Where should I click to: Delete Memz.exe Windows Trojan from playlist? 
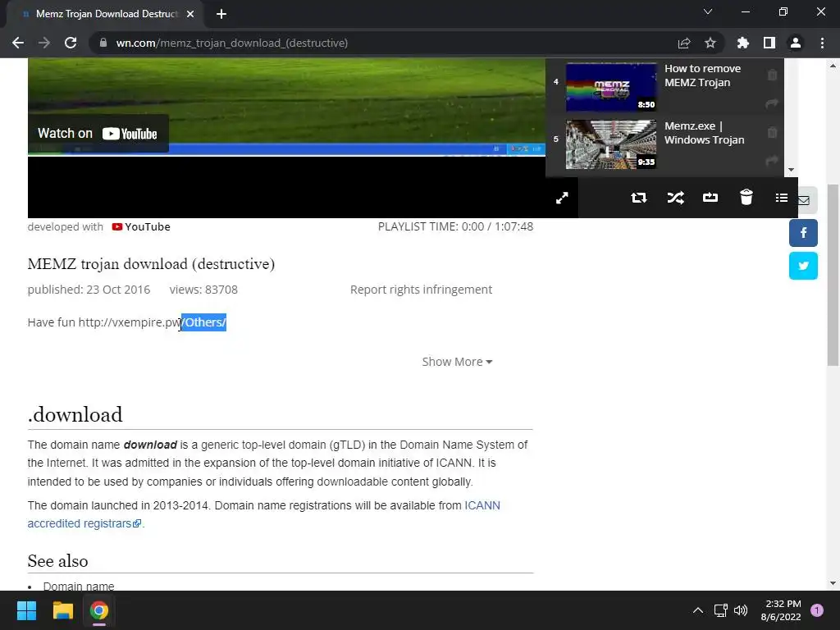772,132
